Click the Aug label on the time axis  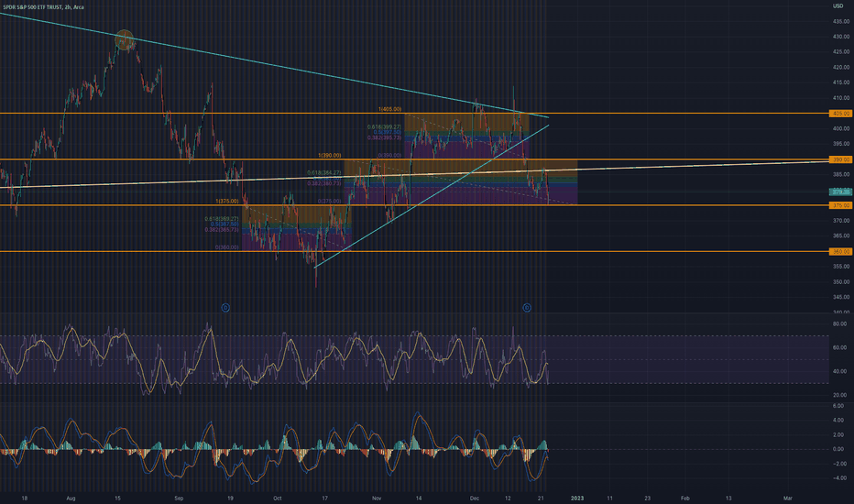[71, 498]
